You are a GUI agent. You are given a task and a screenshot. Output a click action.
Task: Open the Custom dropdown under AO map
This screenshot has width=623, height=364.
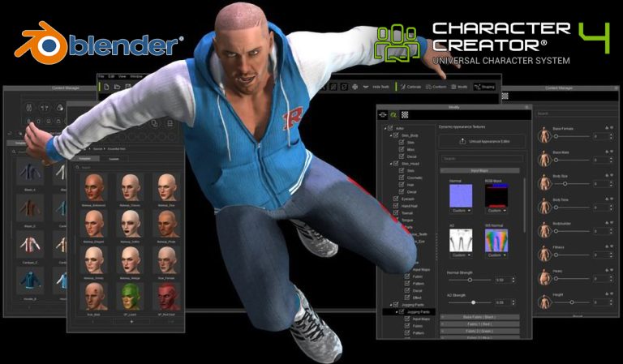461,255
